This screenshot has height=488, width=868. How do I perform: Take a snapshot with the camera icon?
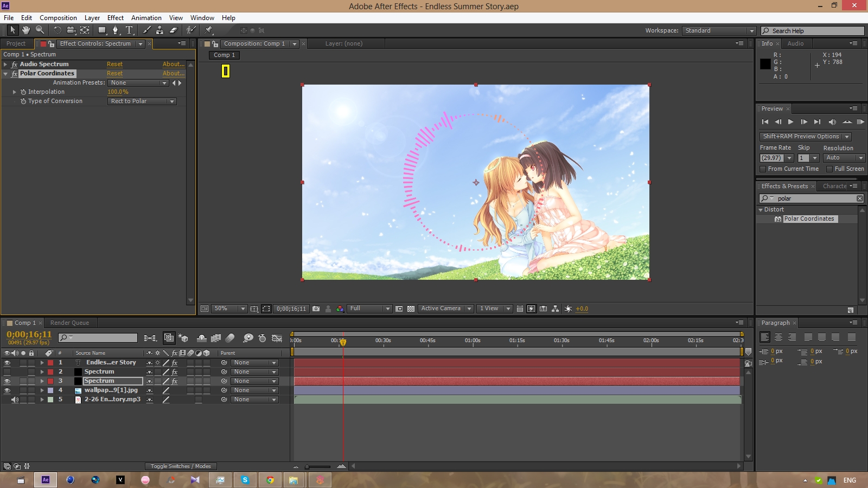tap(316, 309)
